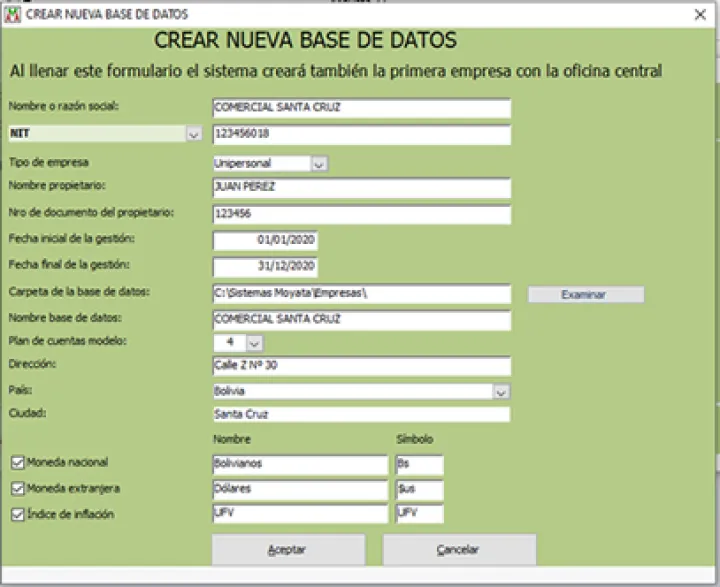Click the Ciudad label
Screen dimensions: 720x587
pyautogui.click(x=28, y=413)
